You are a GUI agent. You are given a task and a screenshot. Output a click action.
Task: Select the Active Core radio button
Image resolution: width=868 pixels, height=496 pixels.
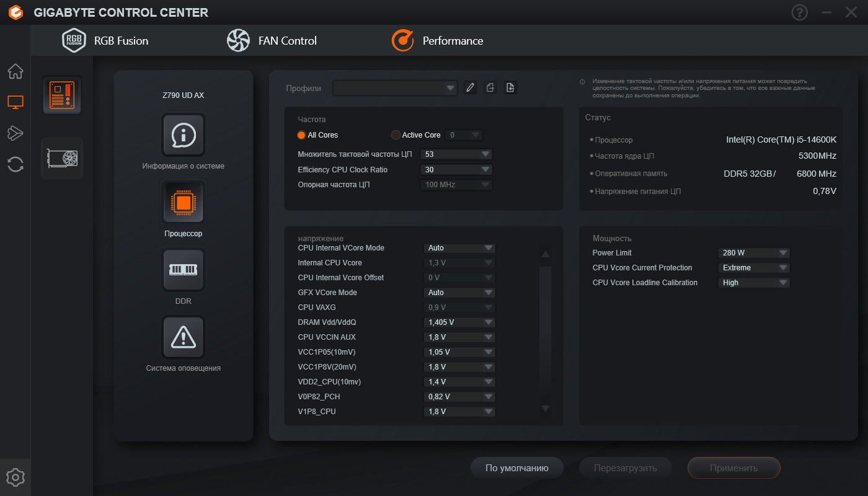(x=396, y=135)
